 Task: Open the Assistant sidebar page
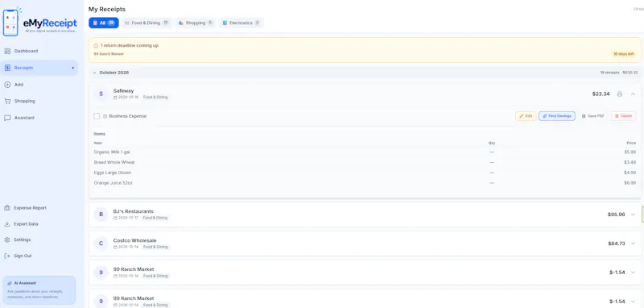[x=39, y=118]
